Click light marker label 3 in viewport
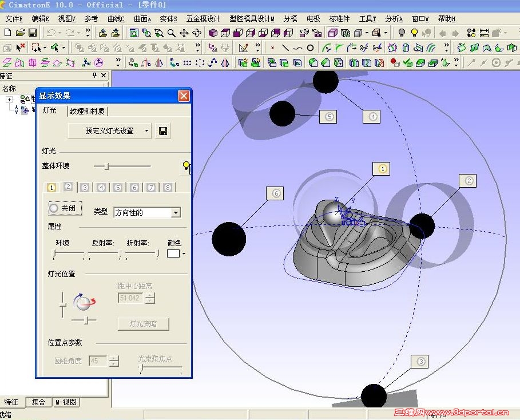The image size is (520, 420). click(x=419, y=362)
